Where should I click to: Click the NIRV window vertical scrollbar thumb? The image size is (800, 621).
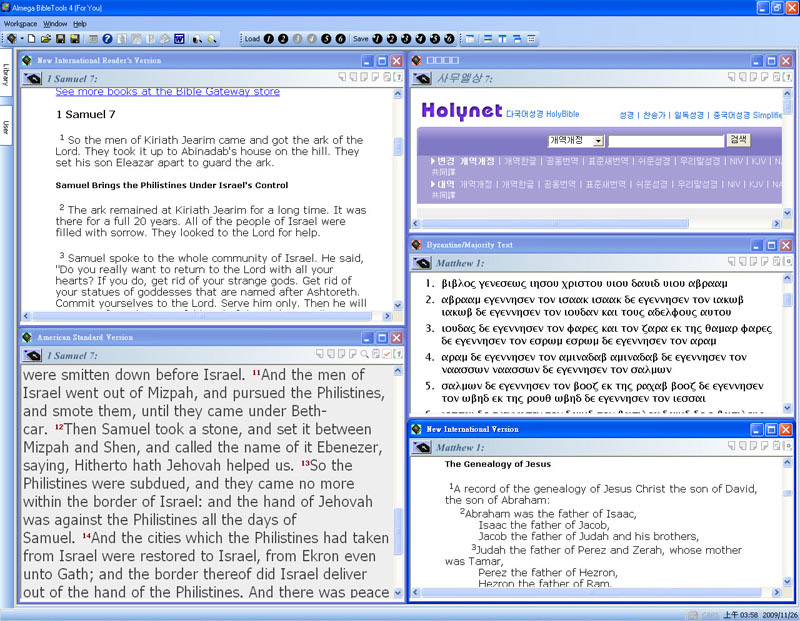point(398,147)
